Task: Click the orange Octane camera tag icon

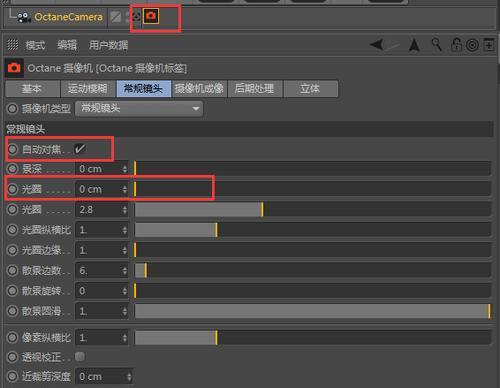Action: (x=151, y=16)
